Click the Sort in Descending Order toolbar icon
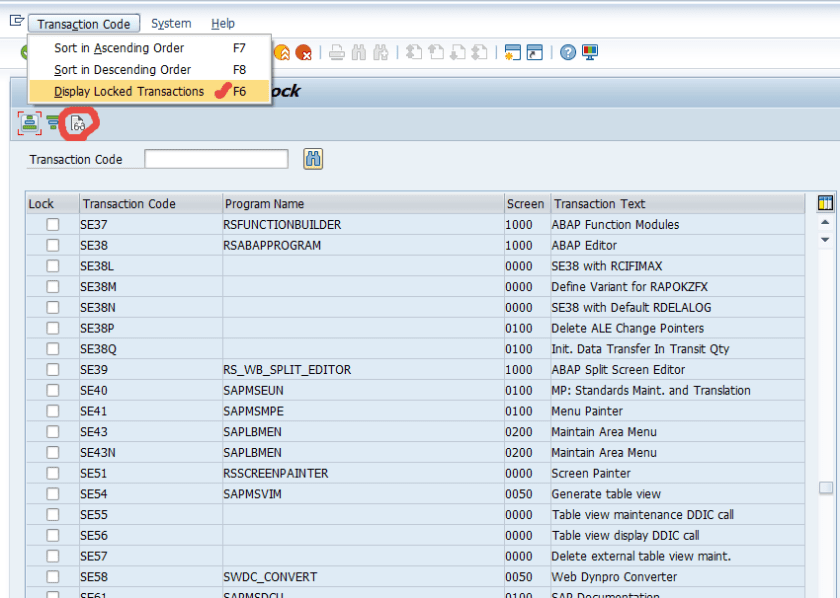This screenshot has height=598, width=840. 53,124
